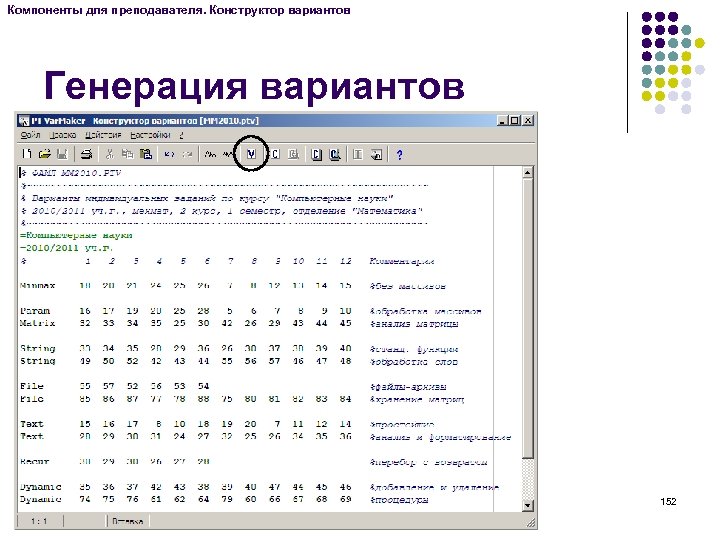Click the green line =Компьютерные науки

point(76,235)
